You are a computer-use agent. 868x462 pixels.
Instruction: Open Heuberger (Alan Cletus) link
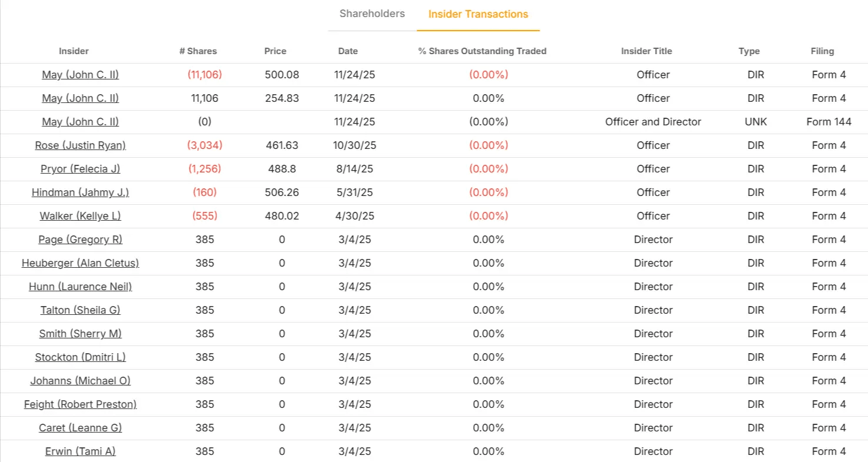pyautogui.click(x=81, y=263)
